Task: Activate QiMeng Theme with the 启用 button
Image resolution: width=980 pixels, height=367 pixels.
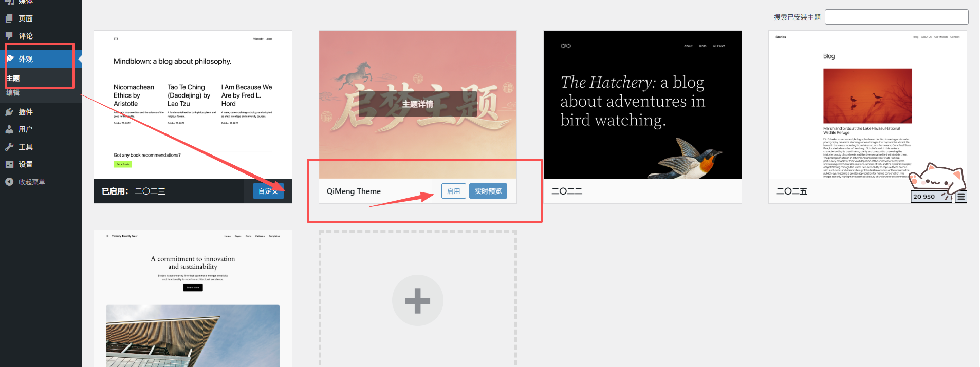Action: click(453, 191)
